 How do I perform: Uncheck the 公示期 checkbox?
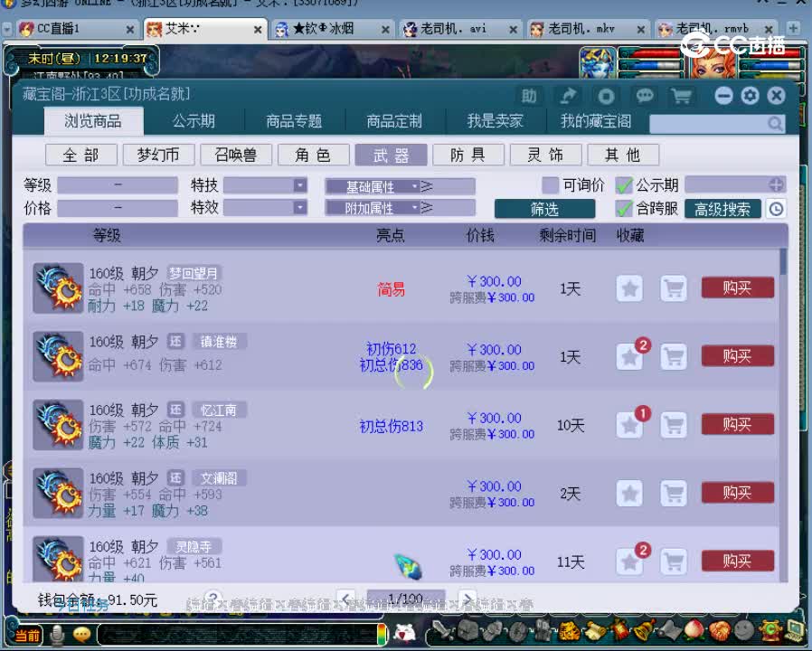(x=624, y=184)
